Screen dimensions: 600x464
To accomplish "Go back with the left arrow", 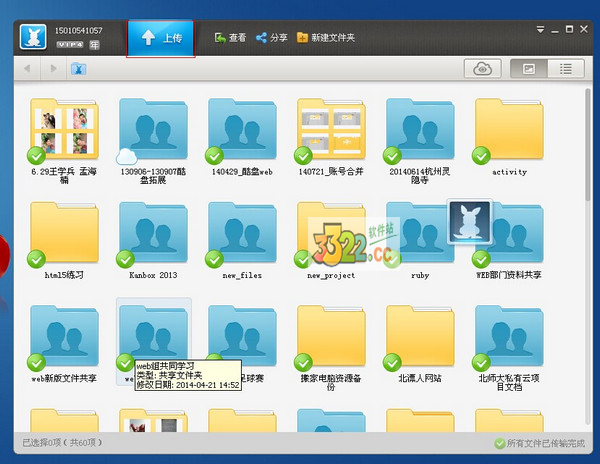I will [x=27, y=68].
